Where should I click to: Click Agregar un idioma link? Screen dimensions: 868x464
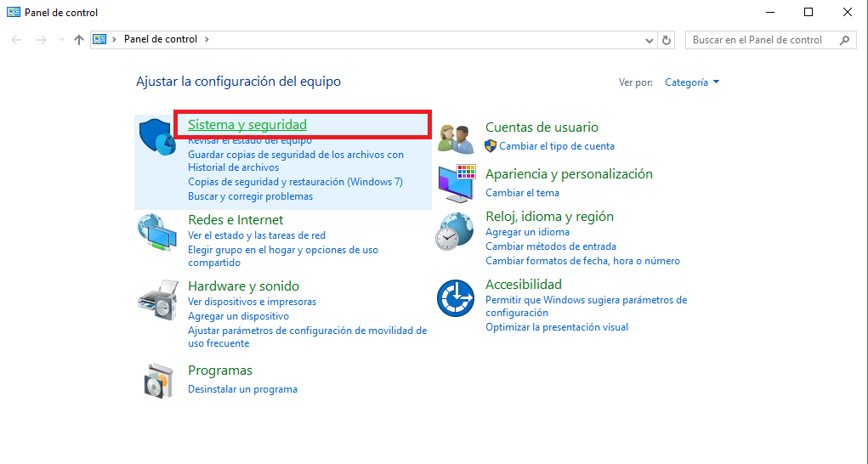[527, 232]
